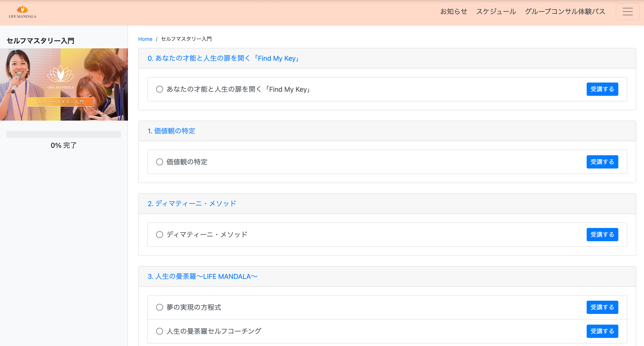The image size is (644, 346).
Task: Expand section 0 Find My Key header
Action: [x=224, y=58]
